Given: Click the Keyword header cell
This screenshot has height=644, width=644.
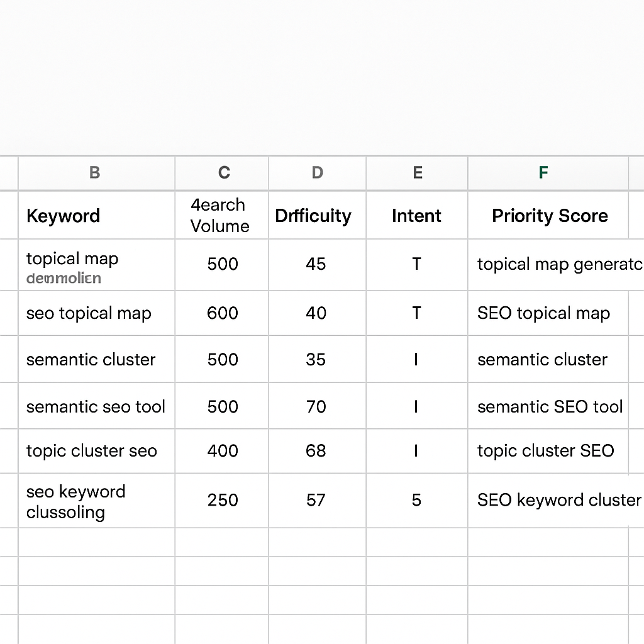Looking at the screenshot, I should pyautogui.click(x=94, y=215).
